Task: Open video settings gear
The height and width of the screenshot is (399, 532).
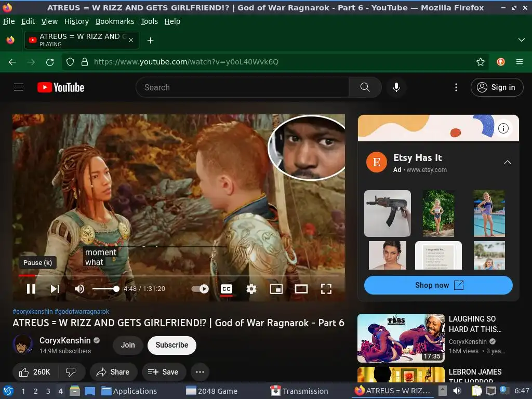Action: click(x=251, y=289)
